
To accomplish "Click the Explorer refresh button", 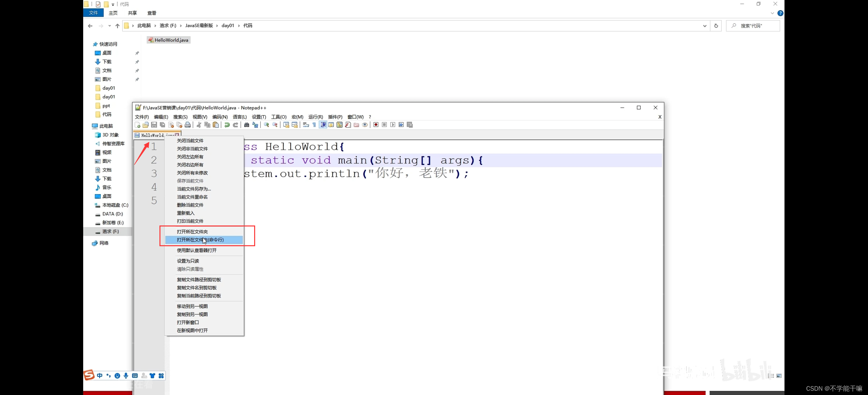I will click(716, 25).
